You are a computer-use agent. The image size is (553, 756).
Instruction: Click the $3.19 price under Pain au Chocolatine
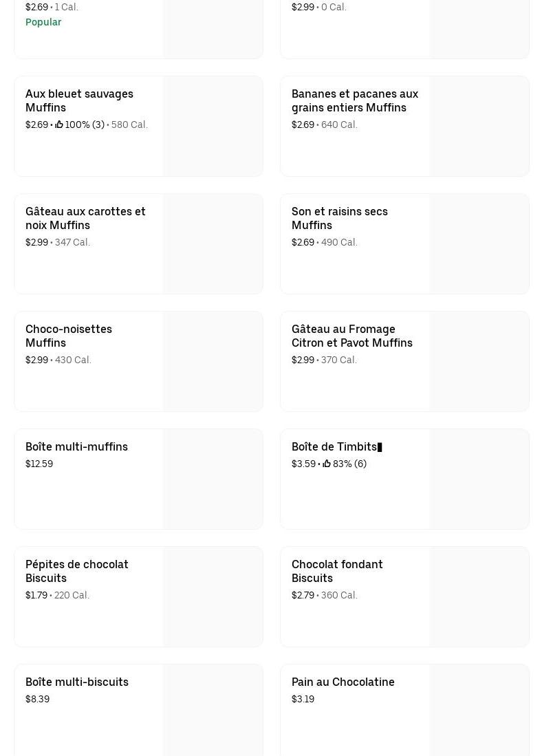pos(303,699)
